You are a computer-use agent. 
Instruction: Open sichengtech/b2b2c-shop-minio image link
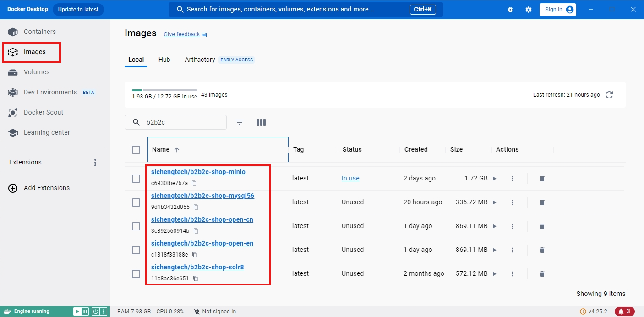198,172
